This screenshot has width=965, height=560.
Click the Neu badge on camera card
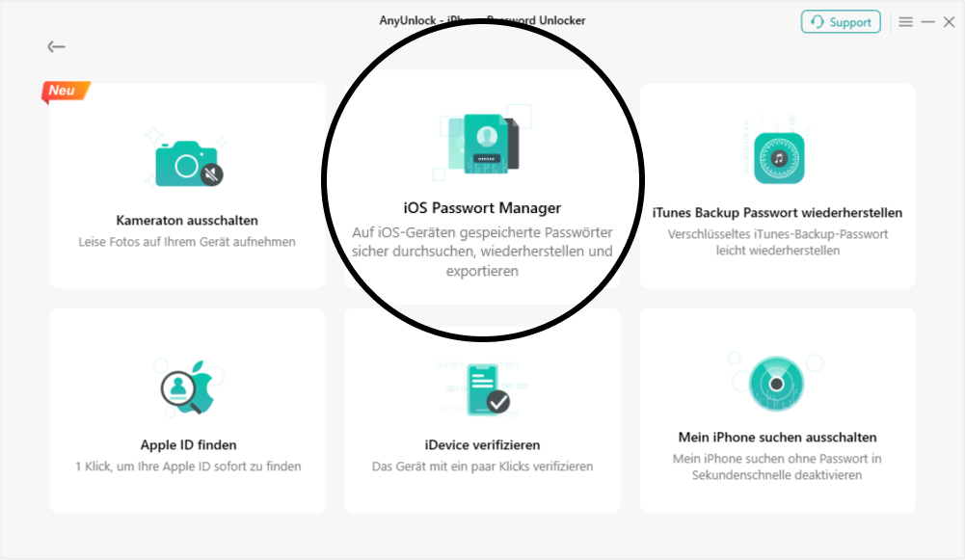pyautogui.click(x=66, y=91)
